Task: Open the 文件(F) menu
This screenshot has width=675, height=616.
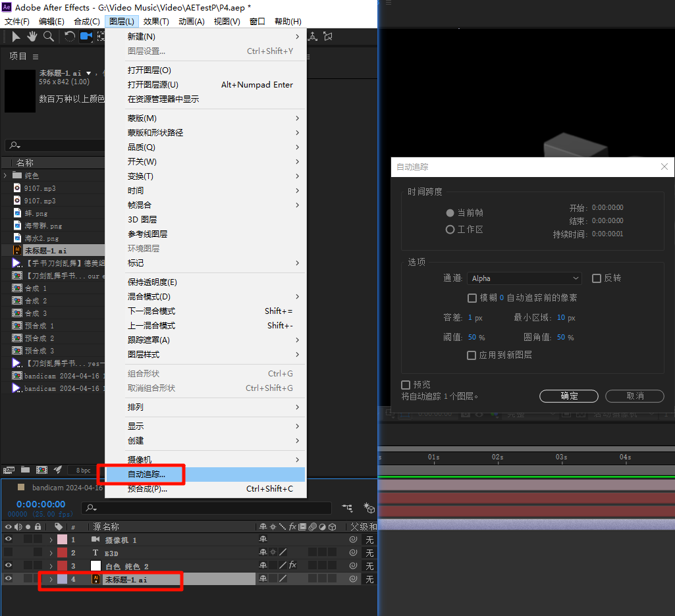Action: pos(16,22)
